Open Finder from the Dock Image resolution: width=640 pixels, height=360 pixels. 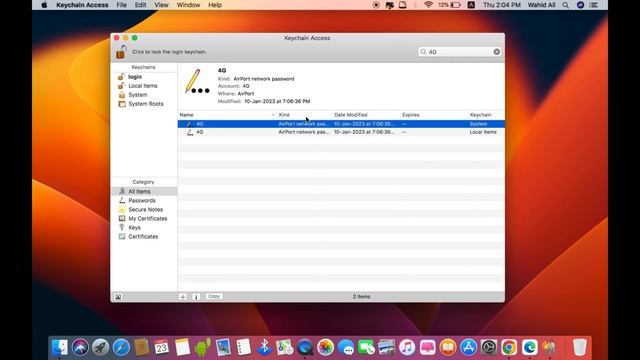tap(60, 347)
